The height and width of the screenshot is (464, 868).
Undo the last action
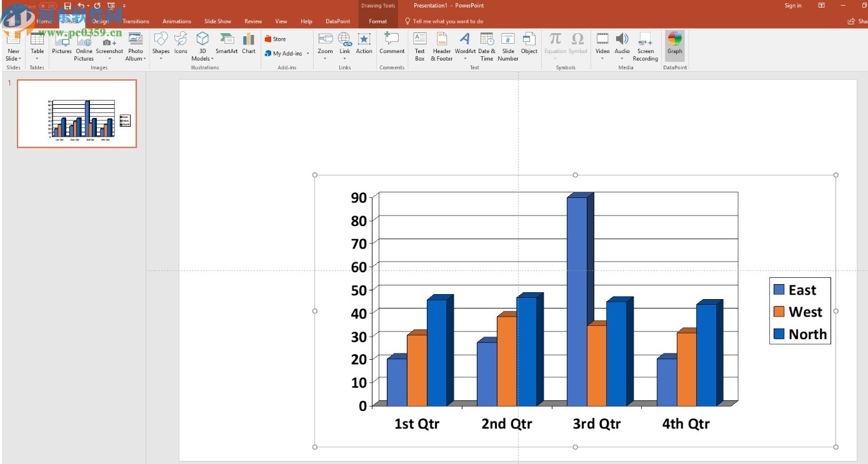tap(81, 6)
